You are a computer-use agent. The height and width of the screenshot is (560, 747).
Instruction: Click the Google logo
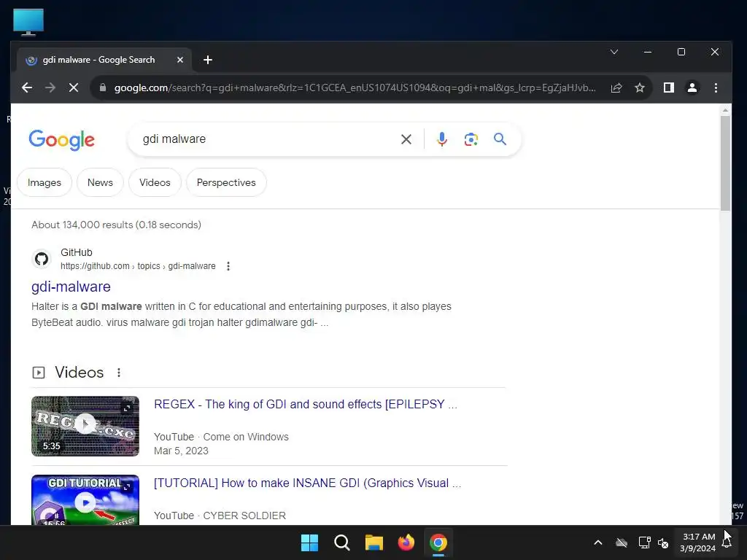point(61,140)
